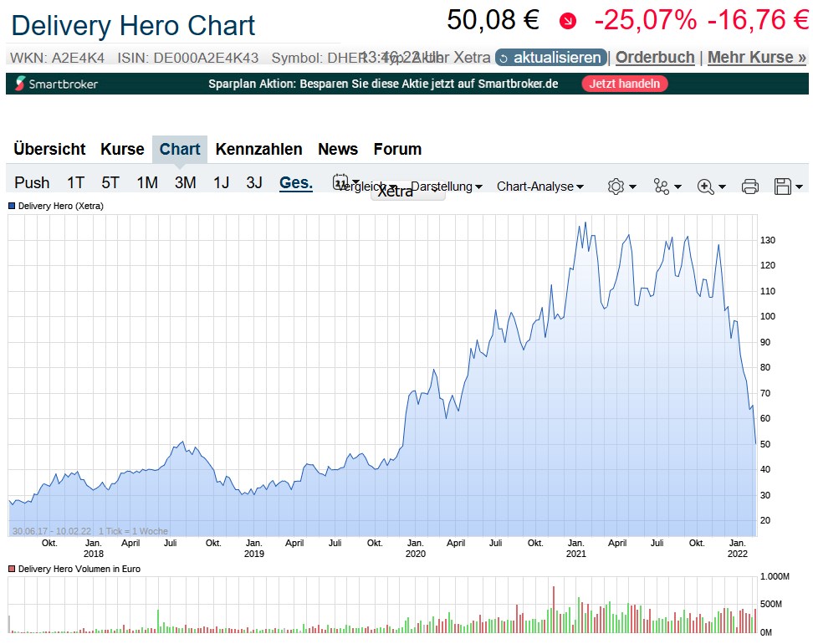Viewport: 813px width, 644px height.
Task: Switch to the Übersicht tab
Action: click(x=49, y=150)
